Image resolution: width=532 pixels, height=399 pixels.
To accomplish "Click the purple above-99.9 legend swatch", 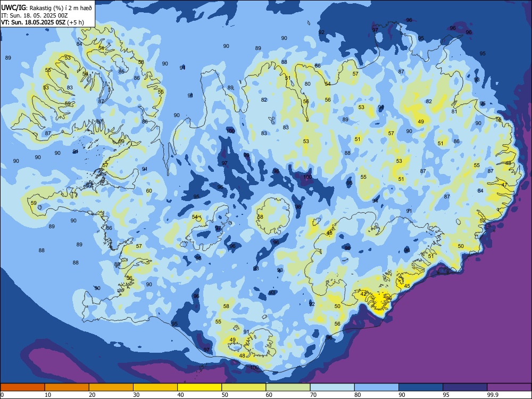I will (x=509, y=387).
